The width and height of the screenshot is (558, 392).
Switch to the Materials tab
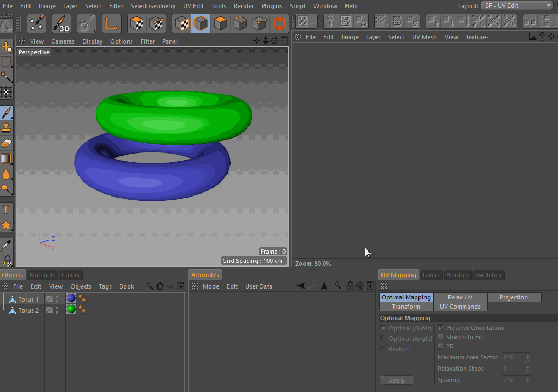(x=42, y=275)
